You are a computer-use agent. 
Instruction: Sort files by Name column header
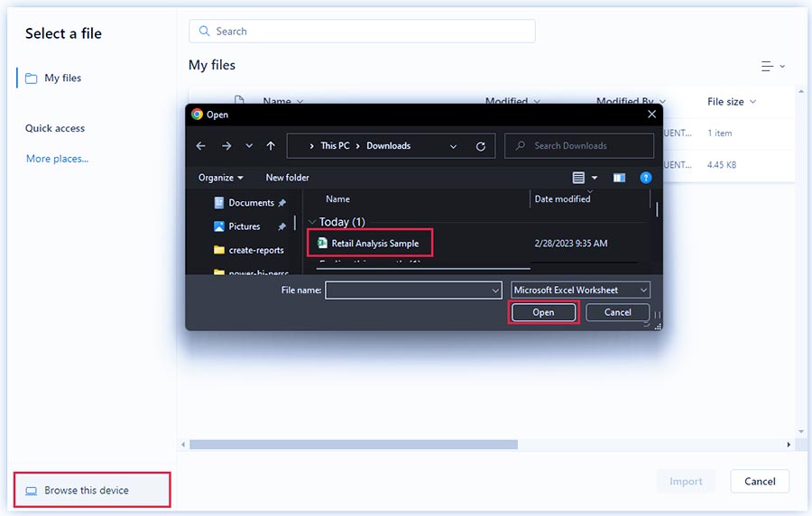pyautogui.click(x=337, y=199)
